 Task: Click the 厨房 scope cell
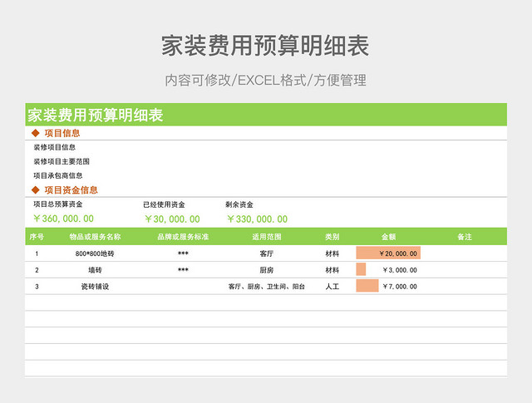[267, 270]
